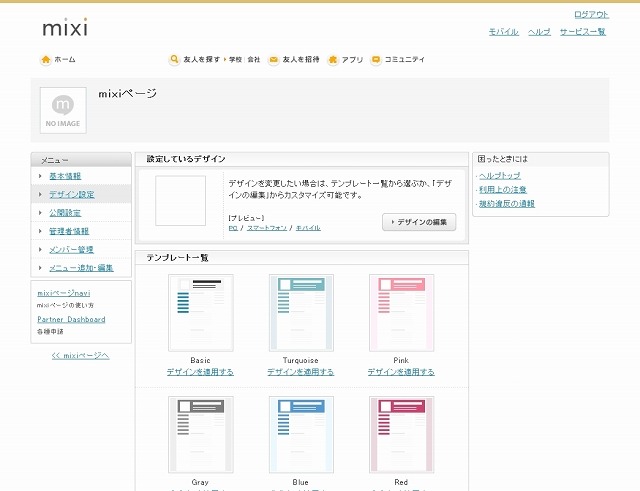
Task: Open 利用上の注意 link
Action: (x=503, y=189)
